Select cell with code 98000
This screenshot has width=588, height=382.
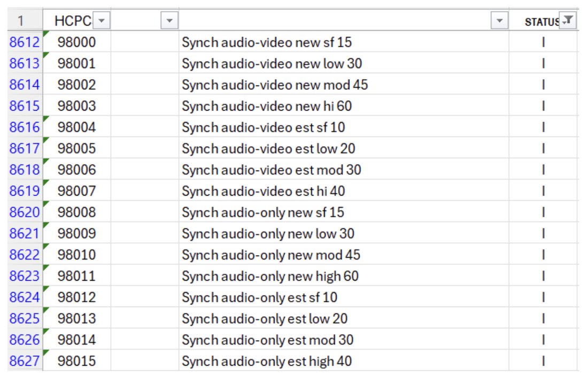click(77, 42)
